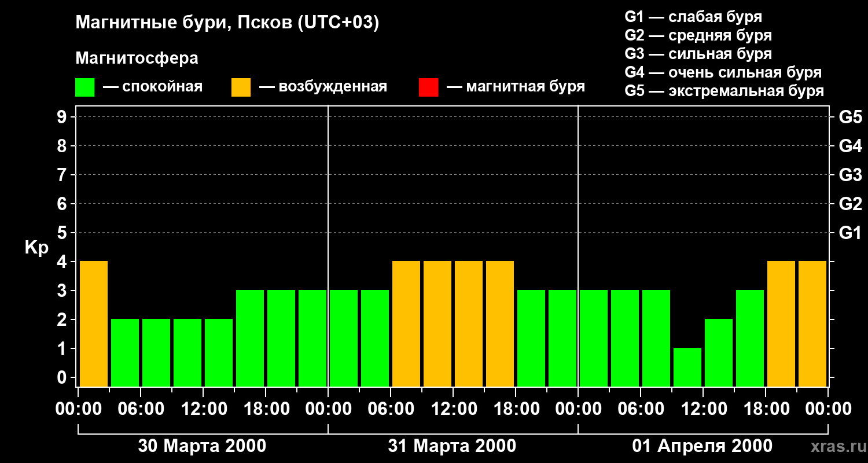The height and width of the screenshot is (463, 868).
Task: Click the shortest green bar with Kp 1
Action: point(687,367)
